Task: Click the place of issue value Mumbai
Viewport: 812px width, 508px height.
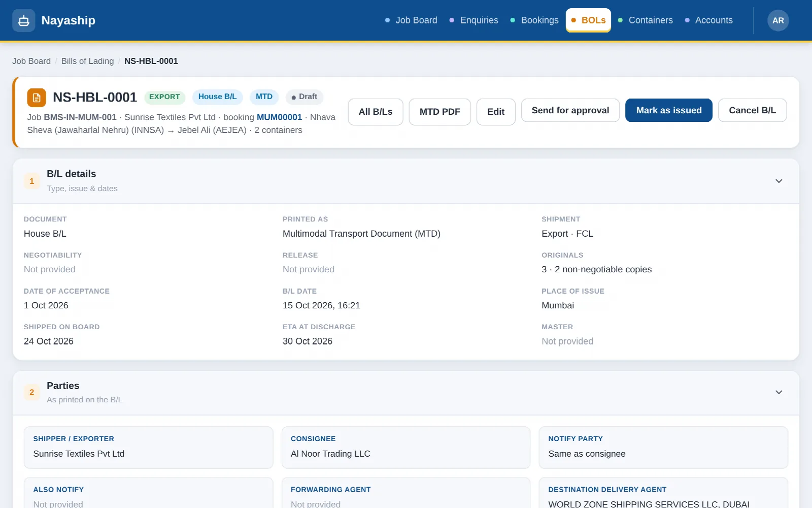Action: 558,305
